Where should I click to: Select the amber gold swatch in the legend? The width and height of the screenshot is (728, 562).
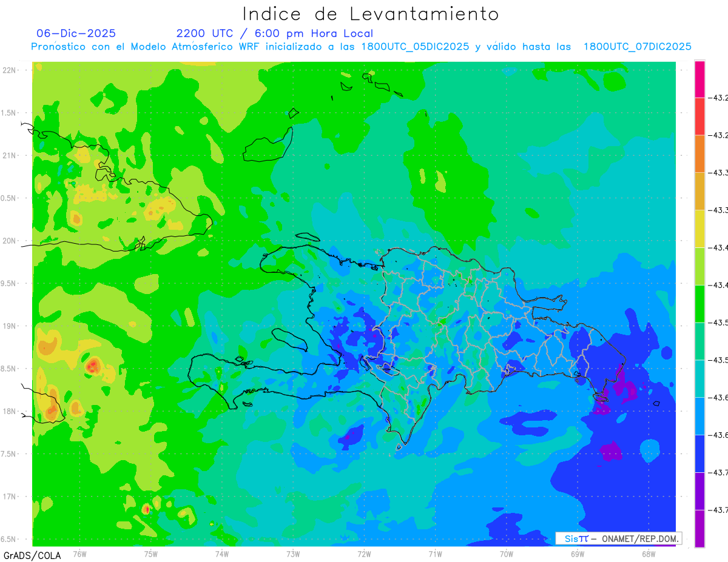coord(699,192)
